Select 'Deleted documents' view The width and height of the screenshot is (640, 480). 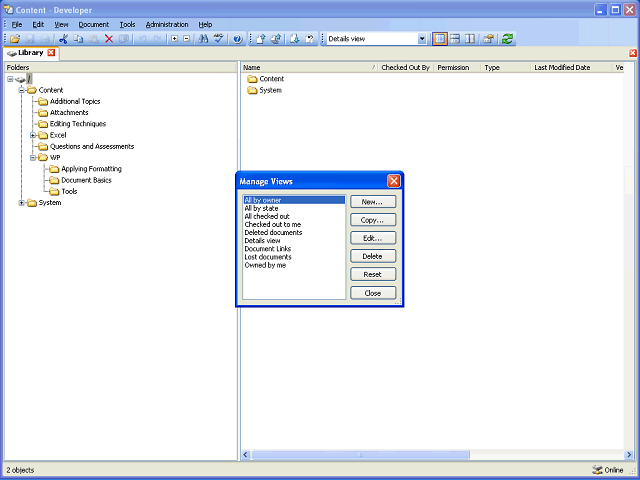(x=273, y=233)
